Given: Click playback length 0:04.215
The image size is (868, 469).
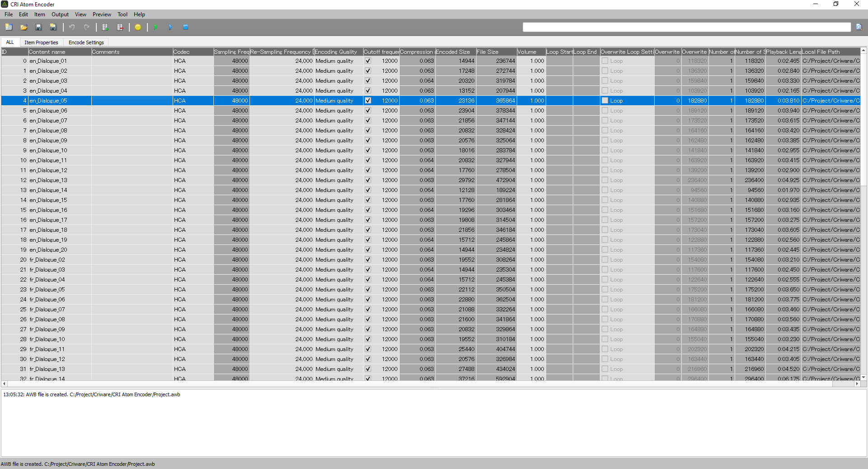Looking at the screenshot, I should [788, 349].
